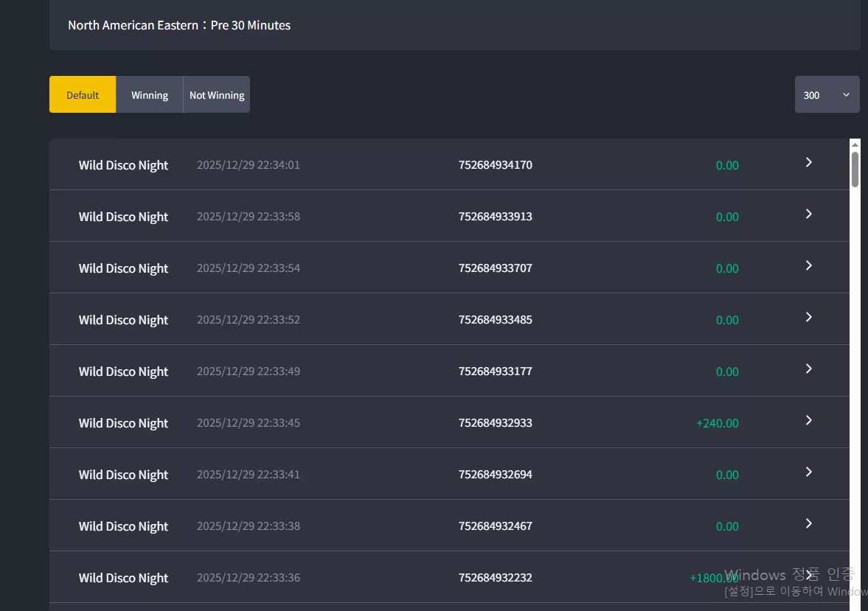868x611 pixels.
Task: Click timestamp 2025/12/29 22:33:38
Action: point(248,526)
